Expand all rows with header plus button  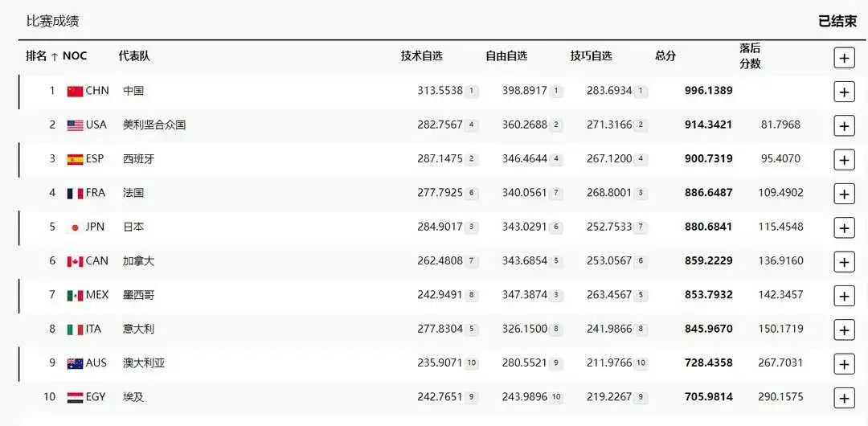[844, 58]
